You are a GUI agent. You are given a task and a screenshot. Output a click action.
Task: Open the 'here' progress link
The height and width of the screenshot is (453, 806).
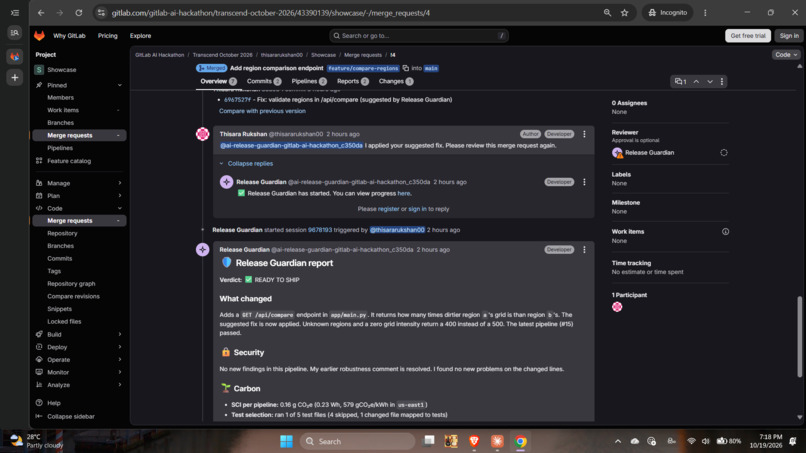pyautogui.click(x=404, y=193)
